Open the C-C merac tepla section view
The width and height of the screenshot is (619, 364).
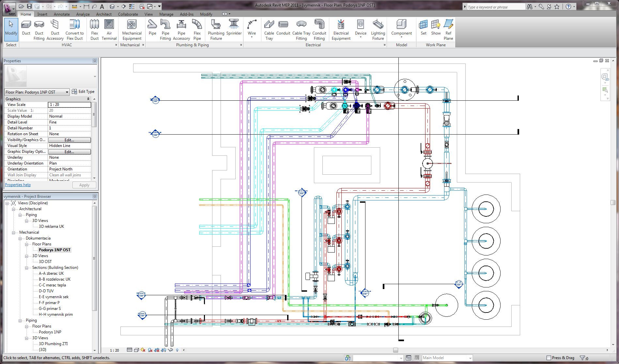pyautogui.click(x=52, y=285)
